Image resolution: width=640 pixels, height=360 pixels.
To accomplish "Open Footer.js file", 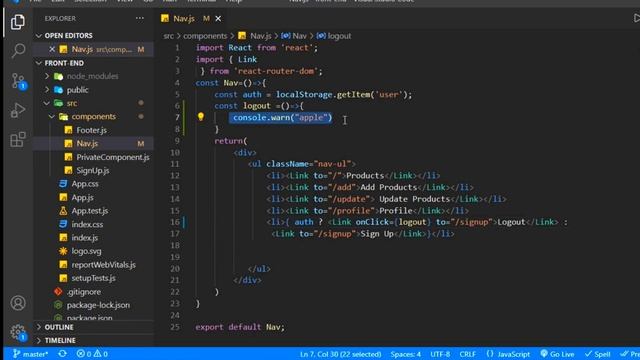I will coord(91,130).
